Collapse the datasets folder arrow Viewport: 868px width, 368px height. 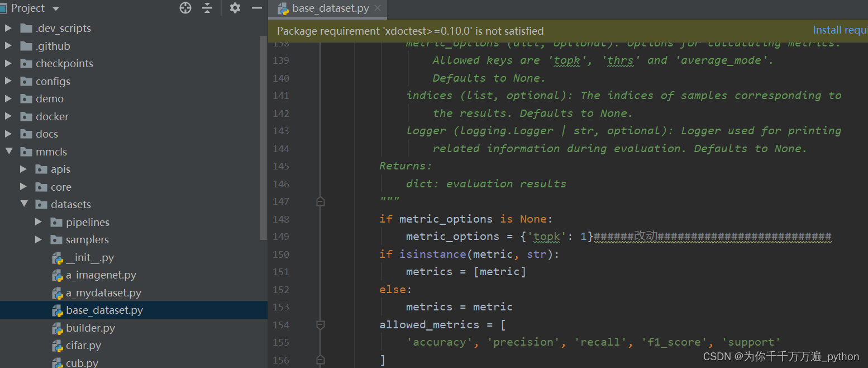23,204
